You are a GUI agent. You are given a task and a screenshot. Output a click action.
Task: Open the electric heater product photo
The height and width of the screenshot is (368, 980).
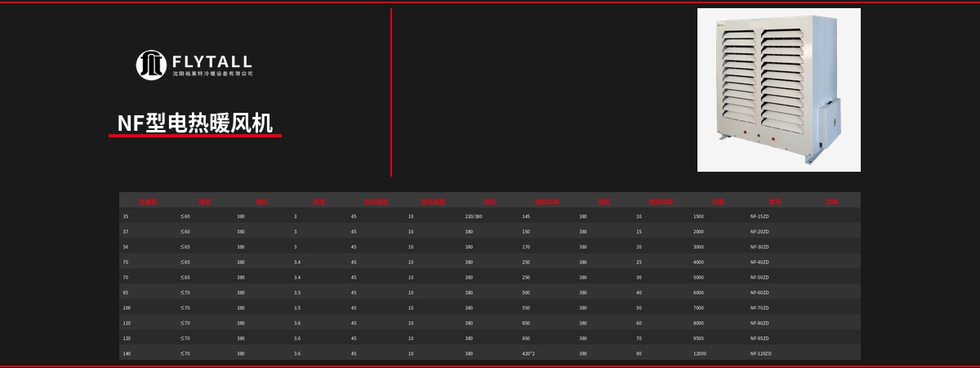click(x=778, y=90)
